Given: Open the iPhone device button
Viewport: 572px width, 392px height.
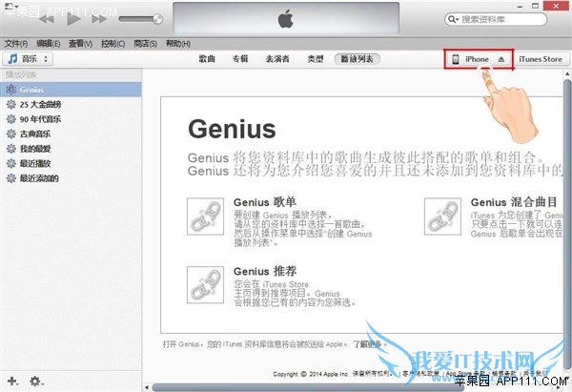Looking at the screenshot, I should [x=479, y=59].
